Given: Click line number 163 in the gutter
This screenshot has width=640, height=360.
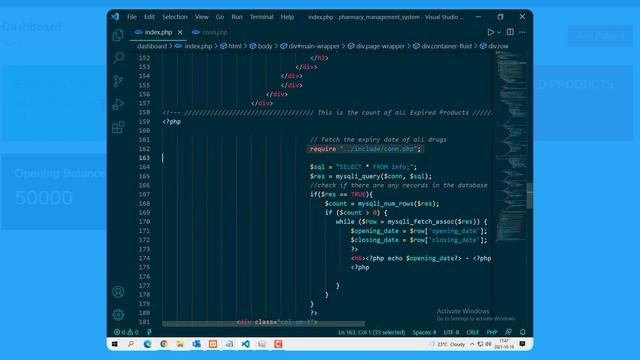Looking at the screenshot, I should tap(144, 158).
